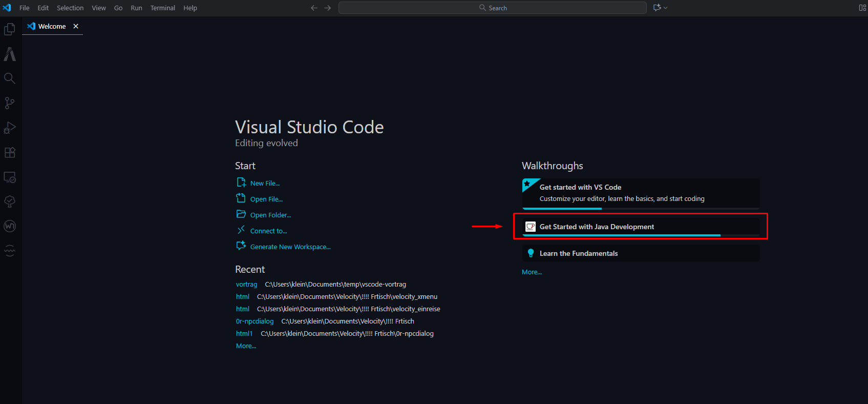Open recent folder html1
This screenshot has width=868, height=404.
[x=244, y=333]
